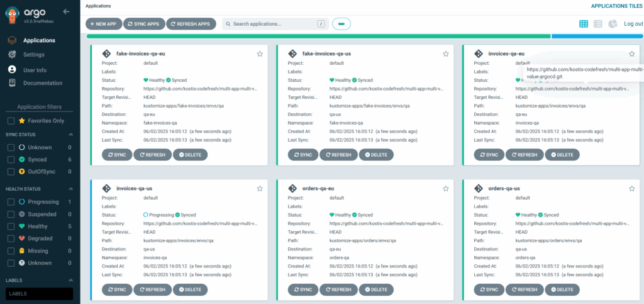644x304 pixels.
Task: Delete the fake-invoices-qa-us application
Action: point(376,155)
